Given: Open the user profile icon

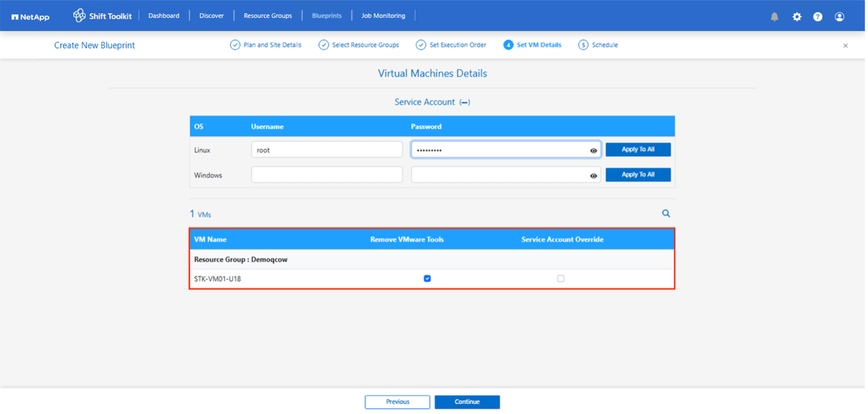Looking at the screenshot, I should click(x=839, y=17).
